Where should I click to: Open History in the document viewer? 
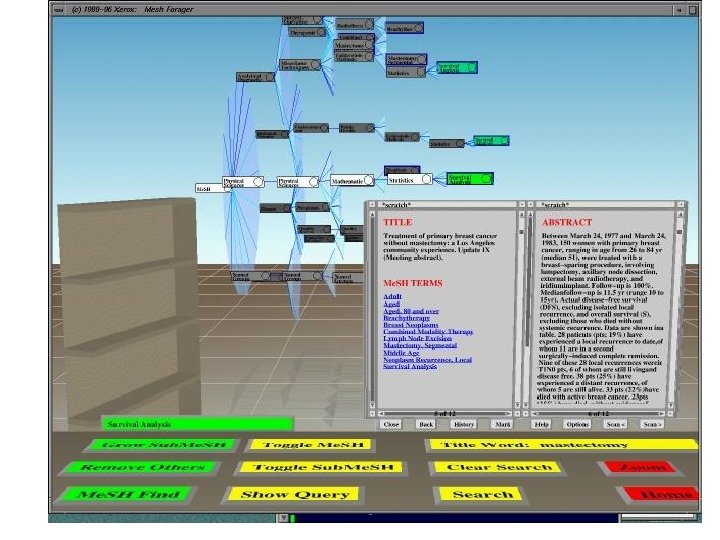tap(463, 424)
